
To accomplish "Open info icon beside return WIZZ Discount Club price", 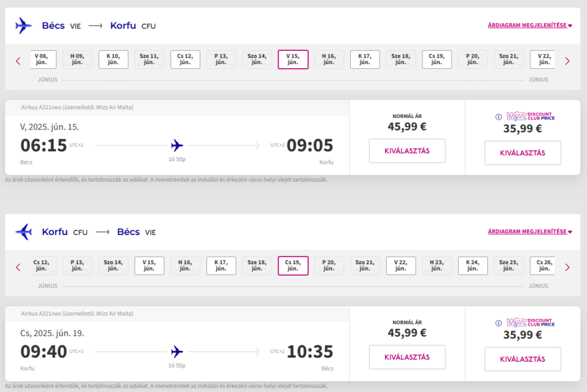I will 498,323.
